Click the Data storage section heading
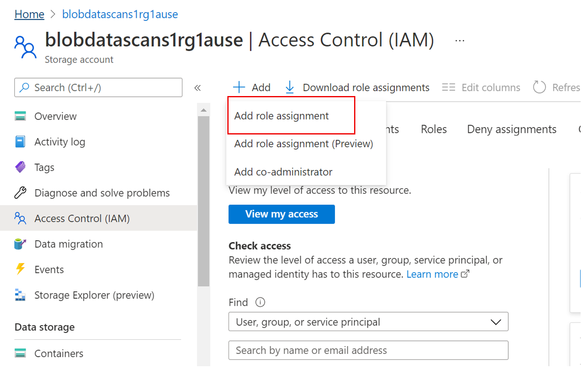588x385 pixels. 45,327
